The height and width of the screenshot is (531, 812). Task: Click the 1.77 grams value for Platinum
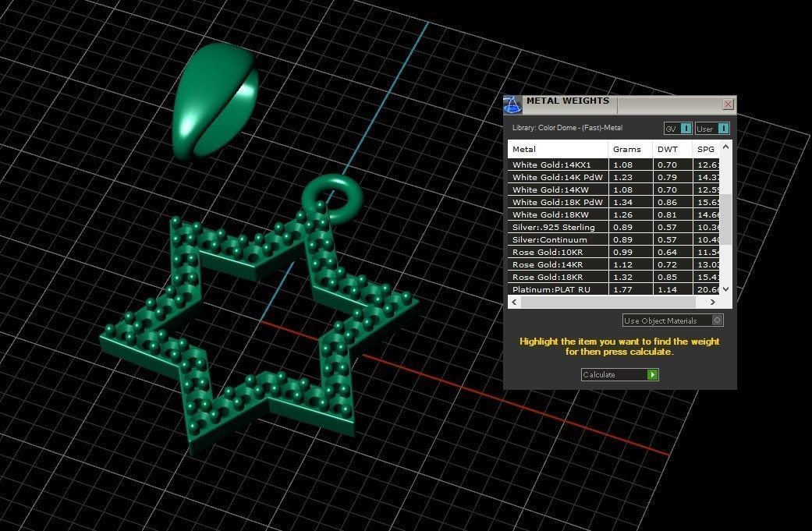(622, 289)
